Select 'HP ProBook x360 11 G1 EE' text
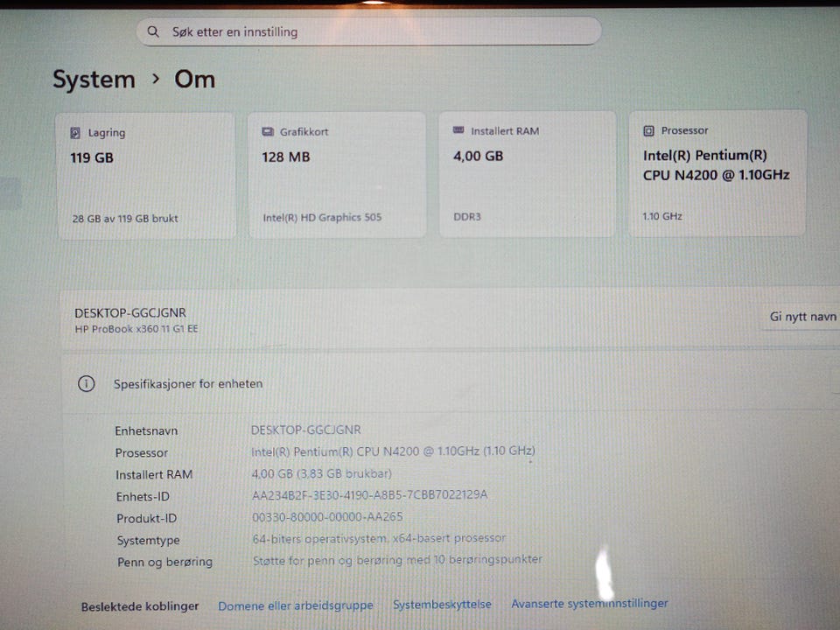The width and height of the screenshot is (840, 630). [136, 329]
